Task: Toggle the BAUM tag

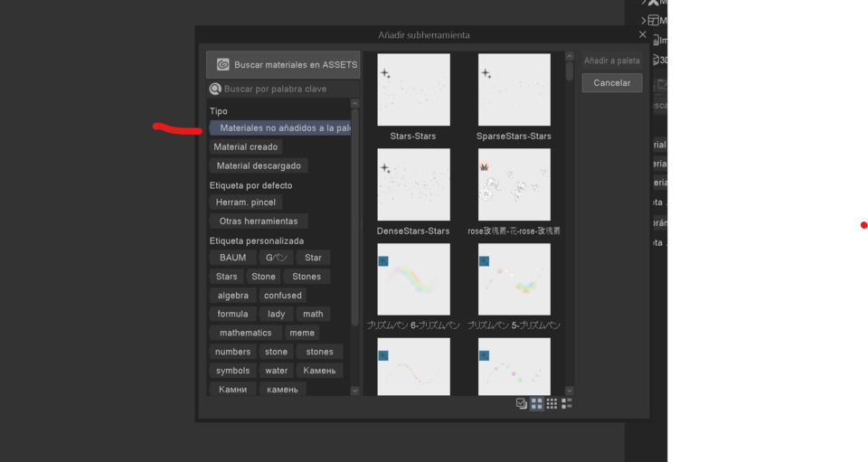Action: [233, 258]
